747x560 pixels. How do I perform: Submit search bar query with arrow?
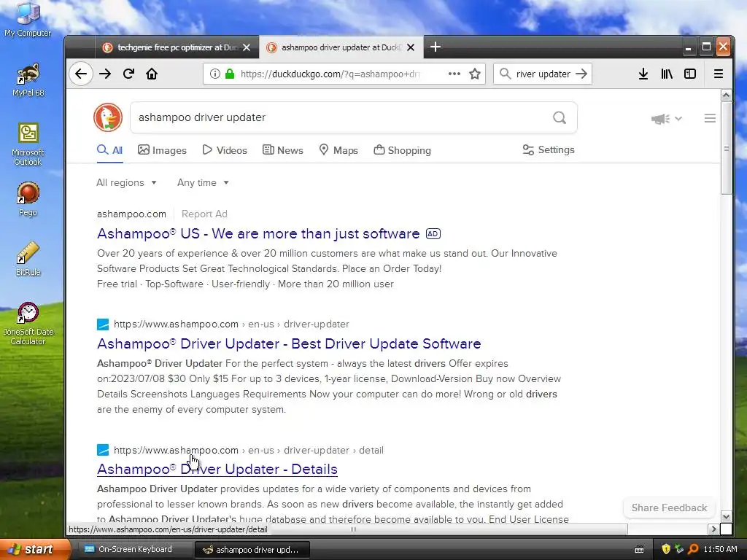tap(581, 74)
